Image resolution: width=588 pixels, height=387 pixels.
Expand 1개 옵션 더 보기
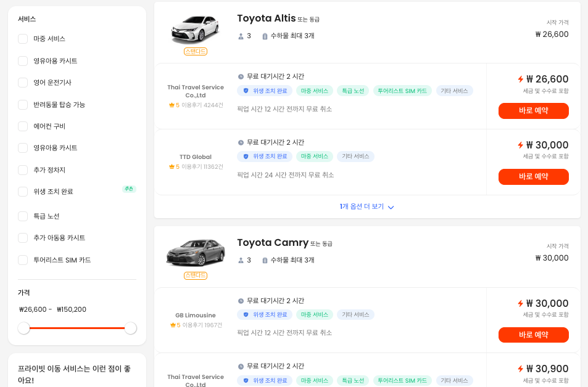click(366, 207)
